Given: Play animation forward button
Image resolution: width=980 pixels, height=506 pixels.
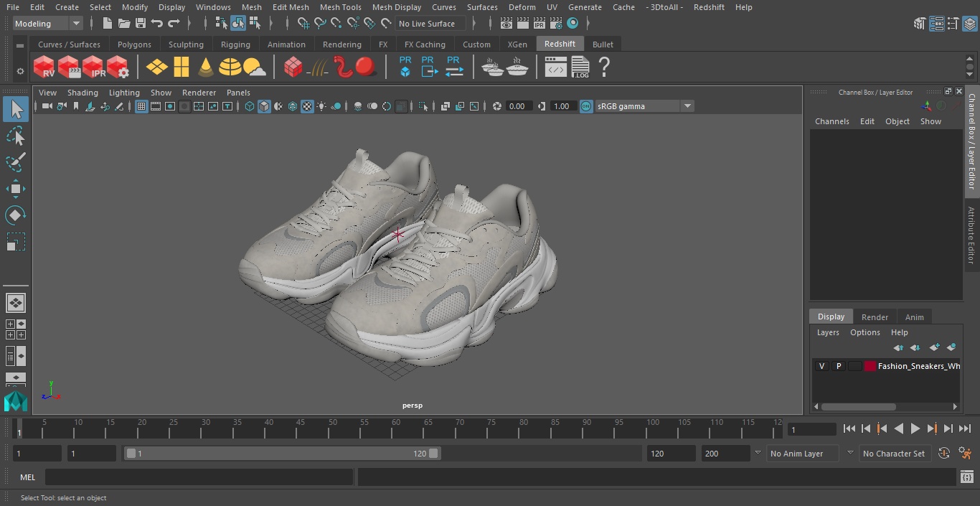Looking at the screenshot, I should (915, 428).
